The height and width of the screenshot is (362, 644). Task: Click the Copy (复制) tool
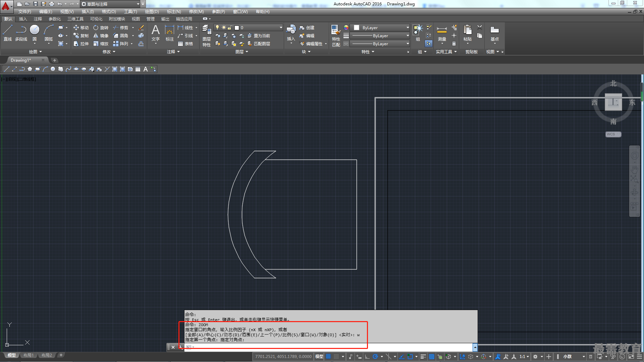(x=81, y=36)
